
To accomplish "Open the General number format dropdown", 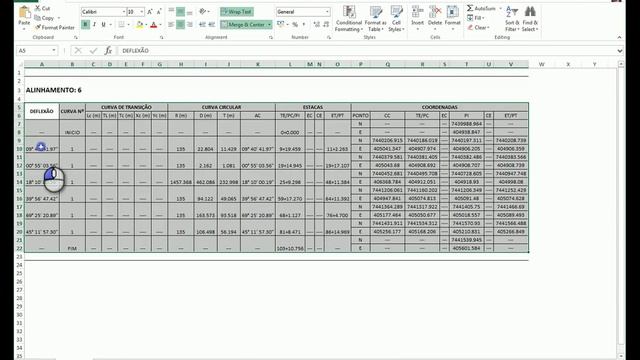I will tap(327, 12).
